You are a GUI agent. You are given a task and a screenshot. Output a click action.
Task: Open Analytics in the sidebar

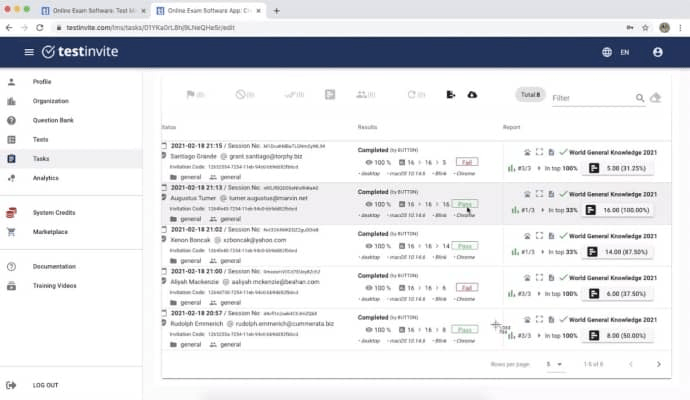(x=71, y=178)
